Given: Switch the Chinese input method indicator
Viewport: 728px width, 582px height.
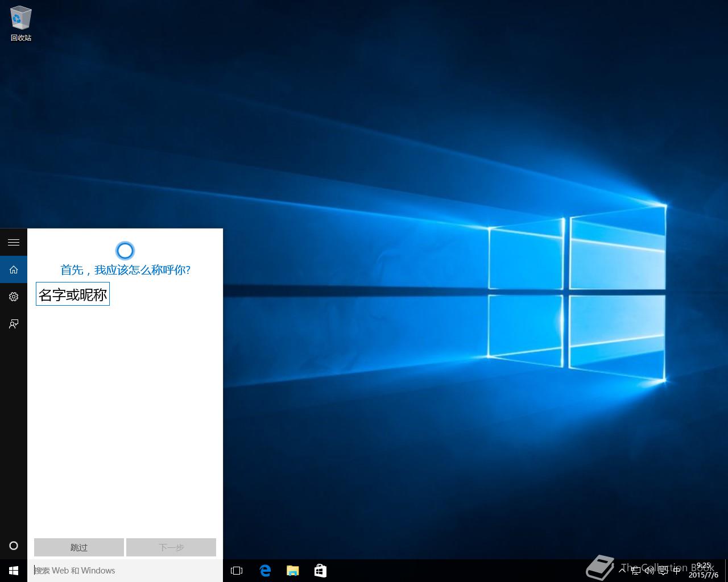Looking at the screenshot, I should 677,571.
